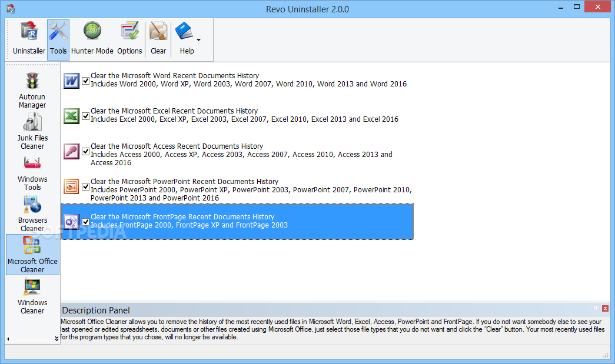Image resolution: width=615 pixels, height=364 pixels.
Task: Minimize the Revo Uninstaller window
Action: 561,7
